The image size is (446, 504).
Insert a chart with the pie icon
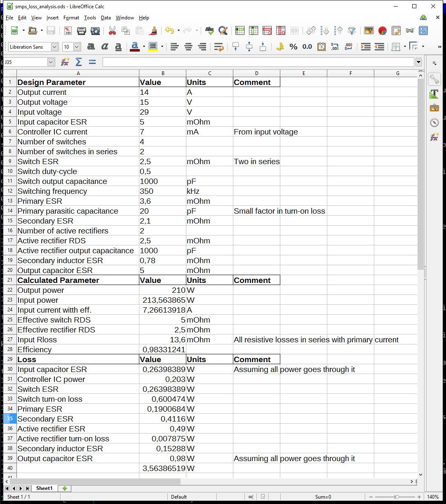[x=383, y=31]
